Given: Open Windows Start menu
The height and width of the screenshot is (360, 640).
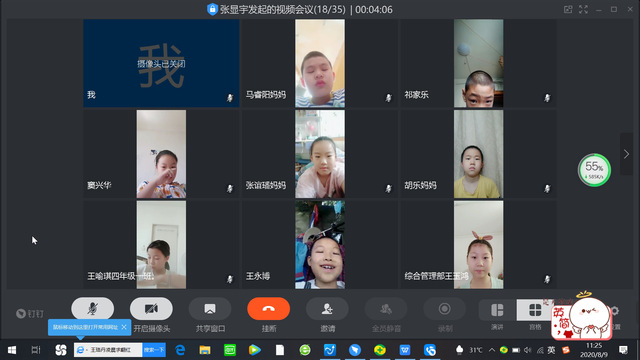Looking at the screenshot, I should [x=12, y=350].
